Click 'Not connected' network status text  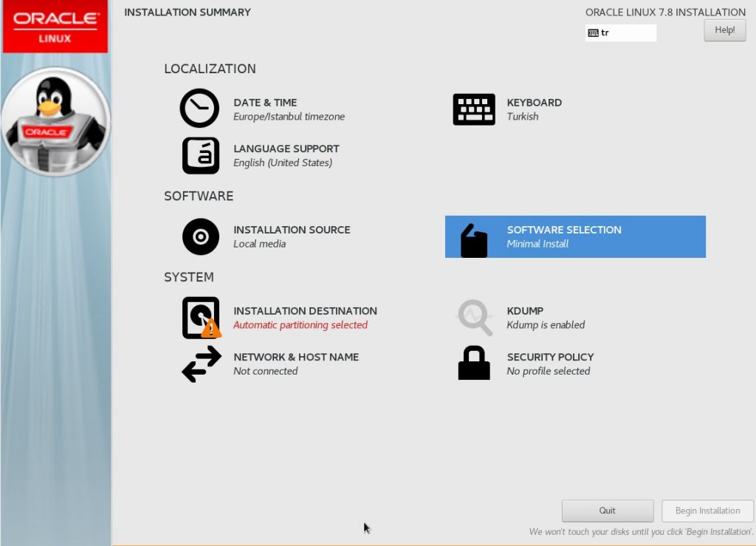[265, 372]
